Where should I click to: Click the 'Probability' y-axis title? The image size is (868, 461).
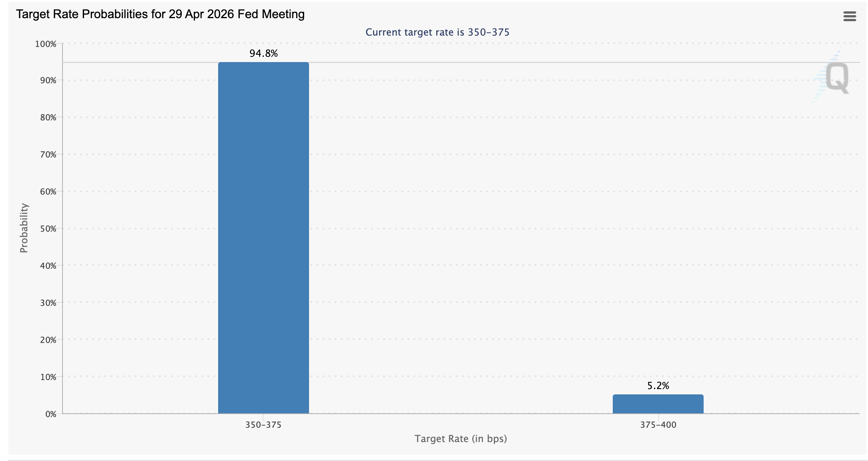coord(24,228)
